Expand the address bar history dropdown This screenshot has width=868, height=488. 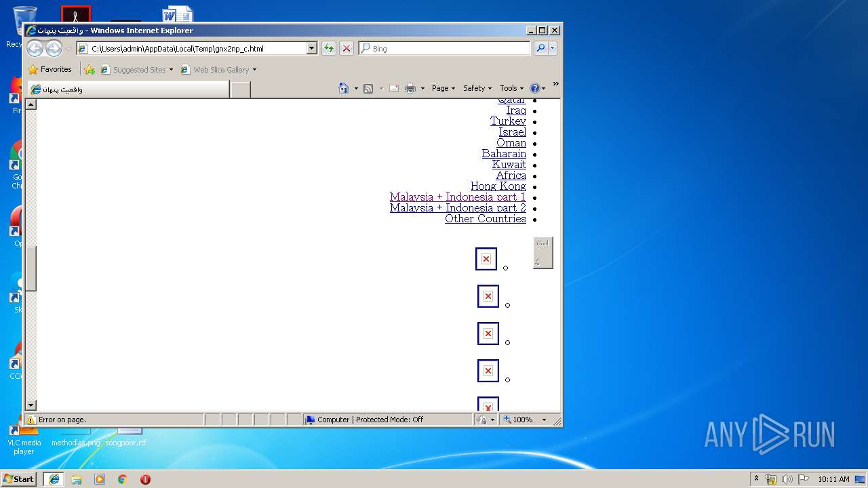coord(312,48)
